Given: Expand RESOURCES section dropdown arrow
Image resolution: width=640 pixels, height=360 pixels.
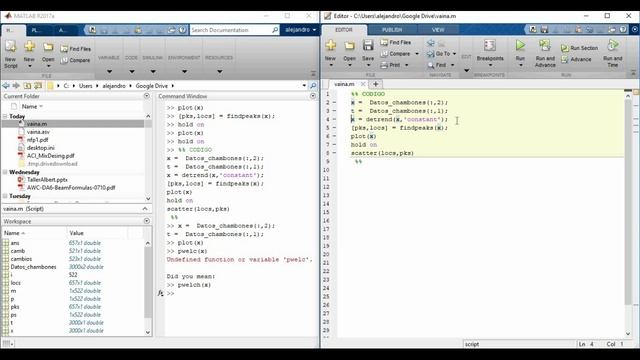Looking at the screenshot, I should (x=219, y=71).
